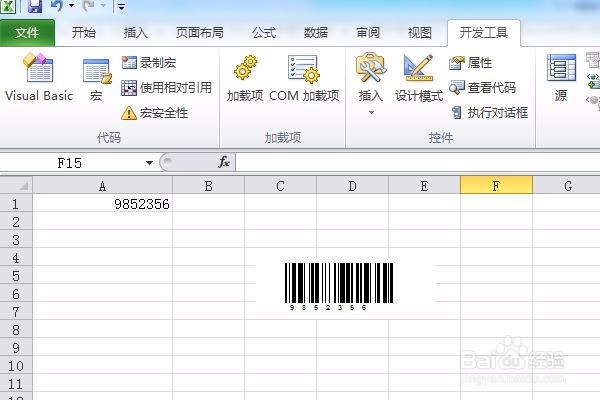The height and width of the screenshot is (400, 600).
Task: Expand the Name Box dropdown arrow
Action: tap(149, 163)
